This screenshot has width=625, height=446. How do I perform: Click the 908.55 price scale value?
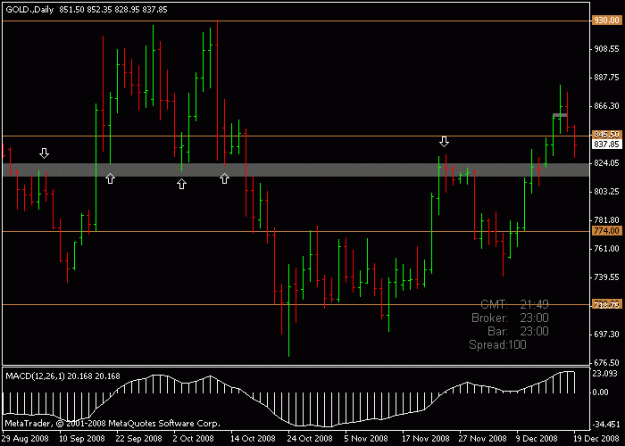pos(606,49)
